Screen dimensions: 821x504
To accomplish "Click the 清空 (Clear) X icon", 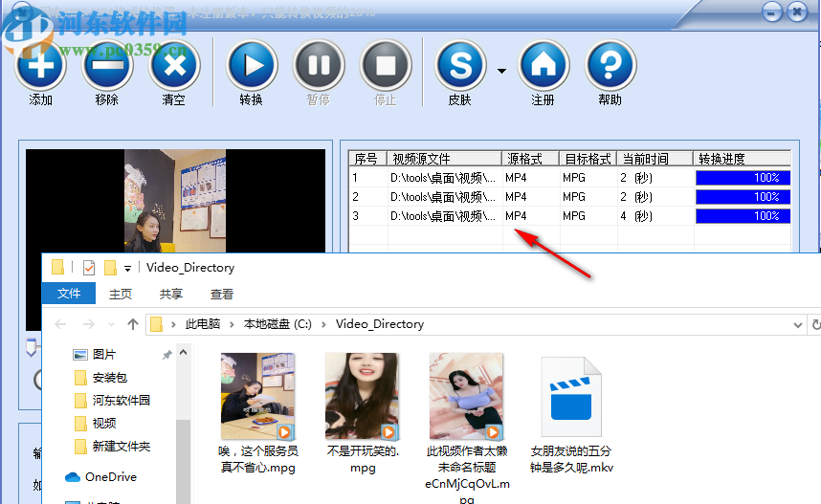I will pos(174,66).
